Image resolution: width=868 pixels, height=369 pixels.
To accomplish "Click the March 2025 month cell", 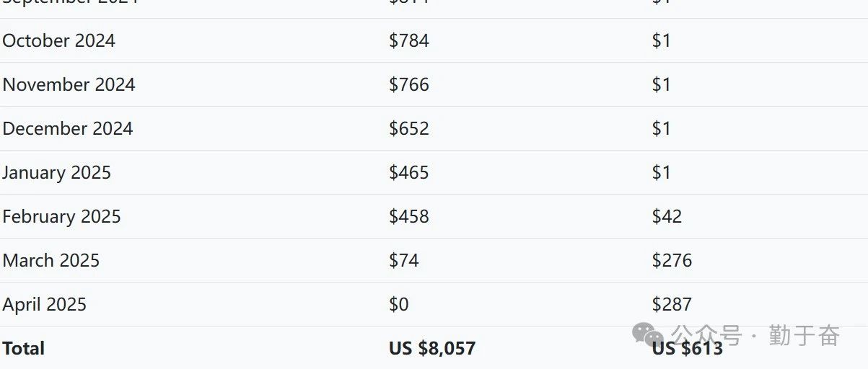I will 51,261.
